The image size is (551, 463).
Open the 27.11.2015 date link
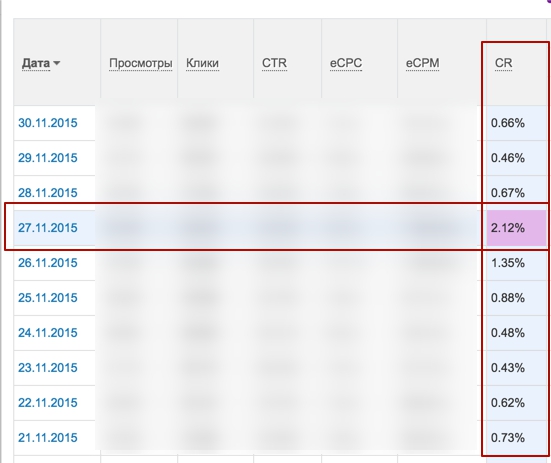pos(47,228)
